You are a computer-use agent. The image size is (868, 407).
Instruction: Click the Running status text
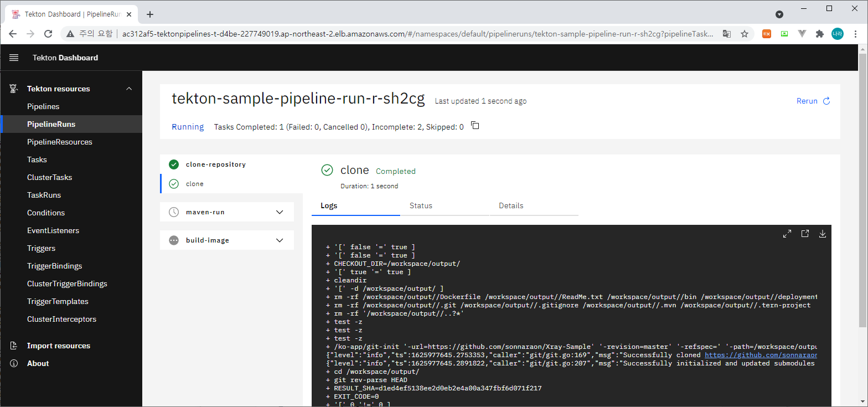[x=188, y=127]
